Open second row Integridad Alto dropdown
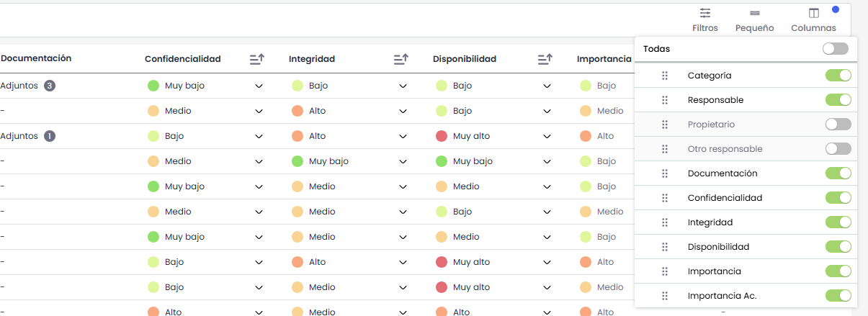This screenshot has width=868, height=316. click(x=403, y=112)
